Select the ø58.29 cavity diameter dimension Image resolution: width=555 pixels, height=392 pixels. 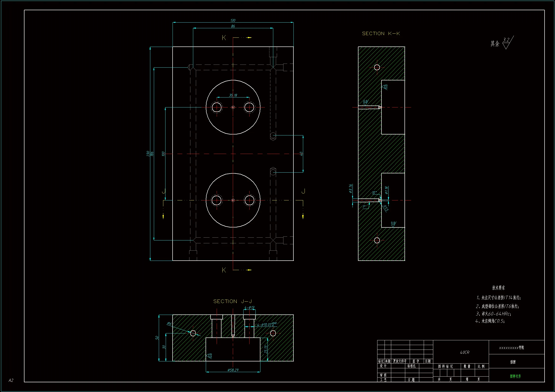click(233, 370)
